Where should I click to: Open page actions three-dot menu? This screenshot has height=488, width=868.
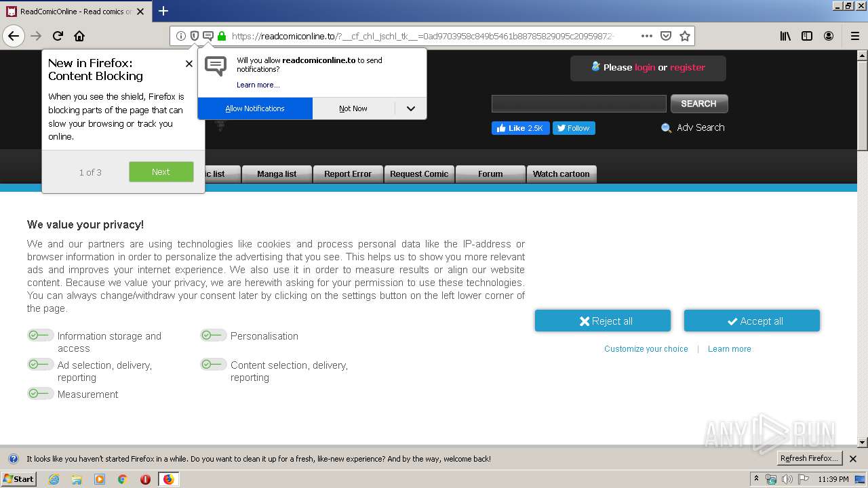[647, 36]
